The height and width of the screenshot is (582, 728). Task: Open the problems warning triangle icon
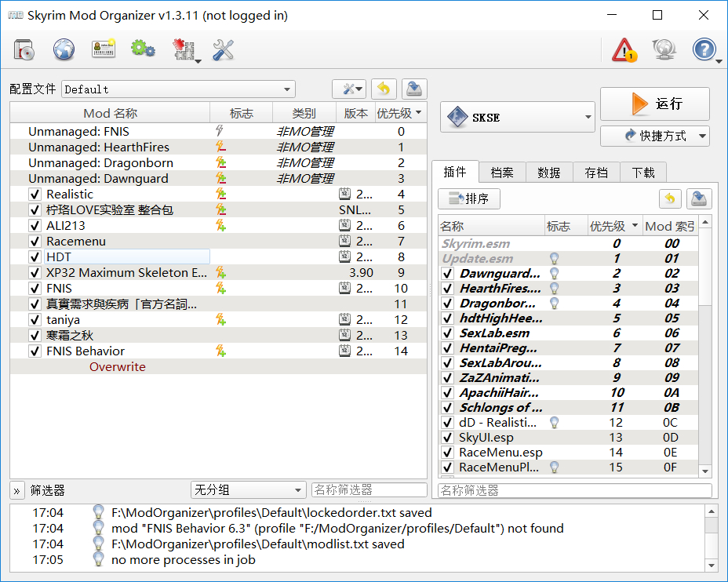pos(624,50)
